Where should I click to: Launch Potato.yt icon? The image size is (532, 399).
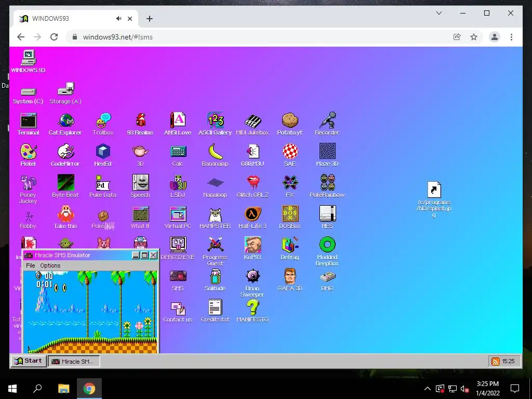(290, 124)
